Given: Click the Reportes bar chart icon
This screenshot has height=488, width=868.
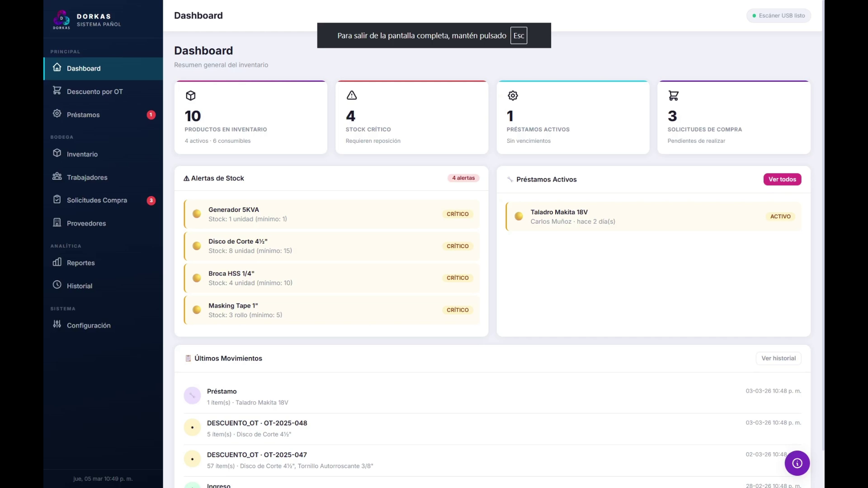Looking at the screenshot, I should tap(57, 262).
